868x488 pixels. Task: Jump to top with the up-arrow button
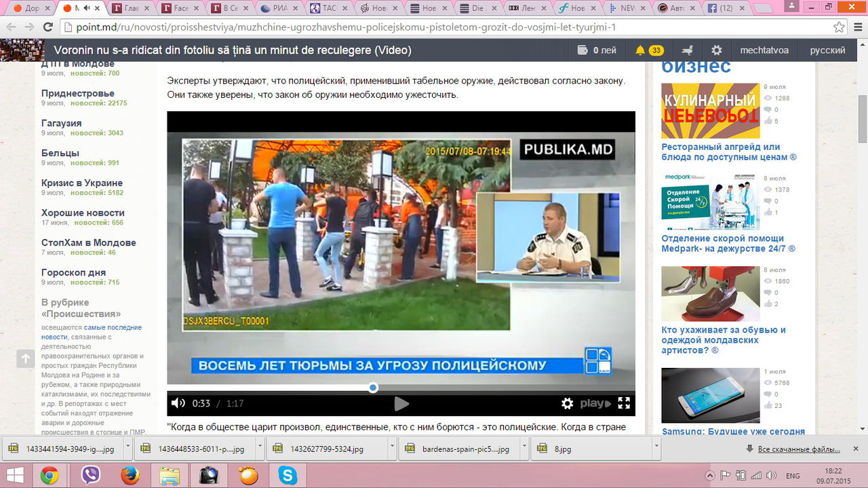[x=25, y=358]
